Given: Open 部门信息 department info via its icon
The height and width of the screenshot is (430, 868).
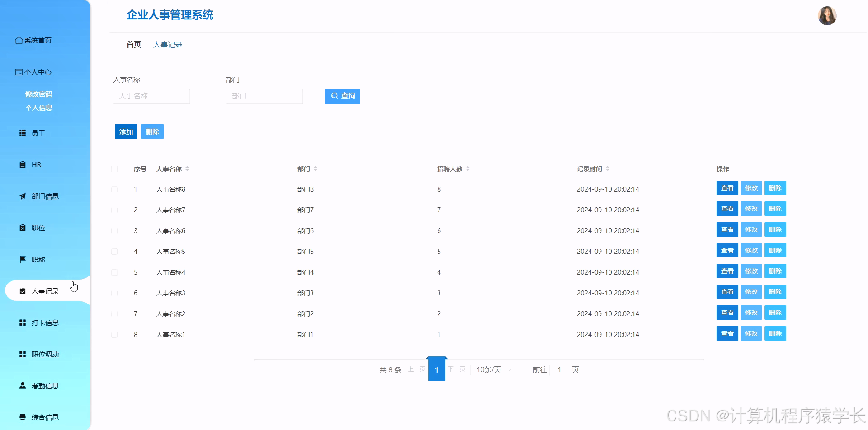Looking at the screenshot, I should pyautogui.click(x=22, y=196).
